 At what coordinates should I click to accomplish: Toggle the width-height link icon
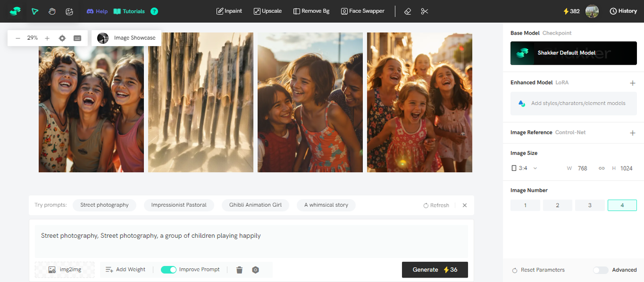601,168
